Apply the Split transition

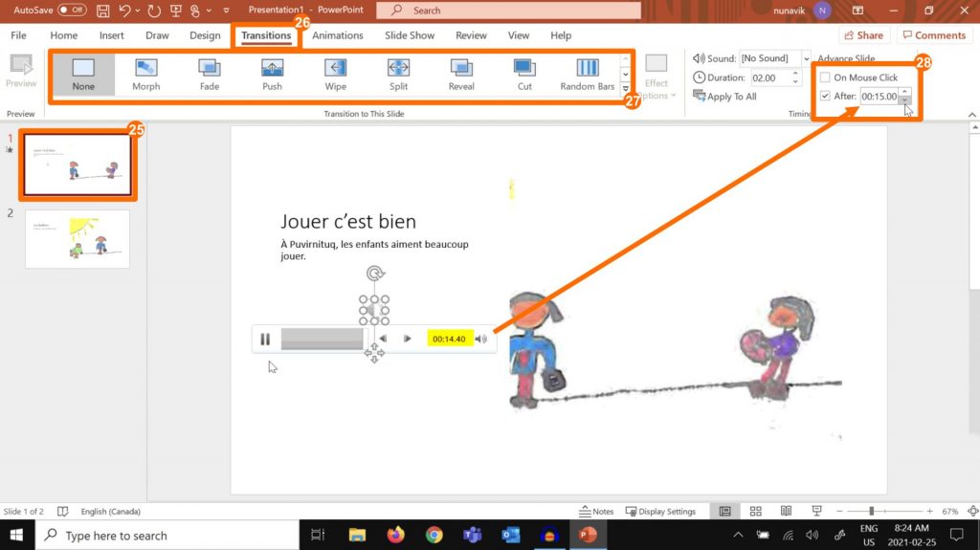[x=398, y=74]
